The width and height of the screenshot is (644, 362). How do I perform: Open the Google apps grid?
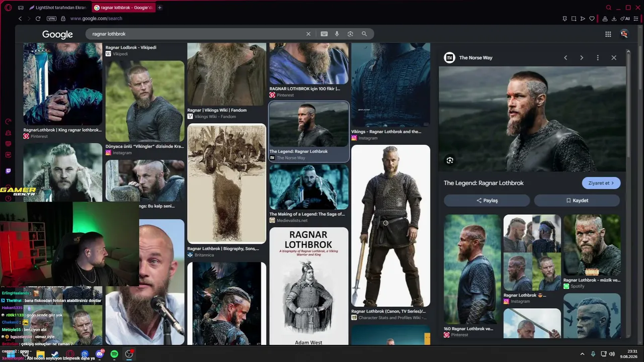pyautogui.click(x=608, y=34)
